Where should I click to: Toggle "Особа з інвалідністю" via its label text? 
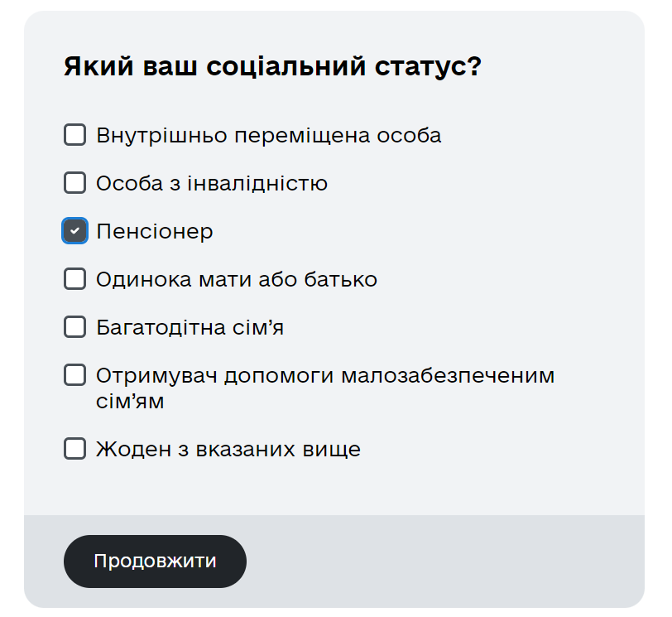pos(212,182)
